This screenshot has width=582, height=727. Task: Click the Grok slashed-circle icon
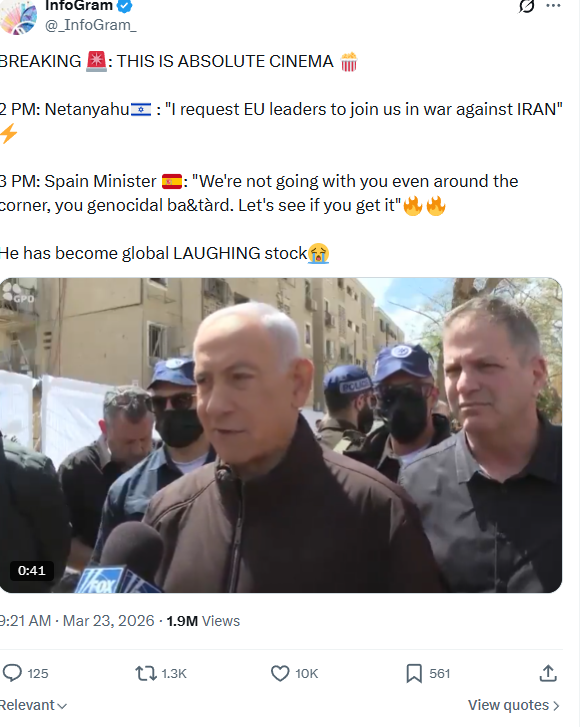click(x=526, y=6)
